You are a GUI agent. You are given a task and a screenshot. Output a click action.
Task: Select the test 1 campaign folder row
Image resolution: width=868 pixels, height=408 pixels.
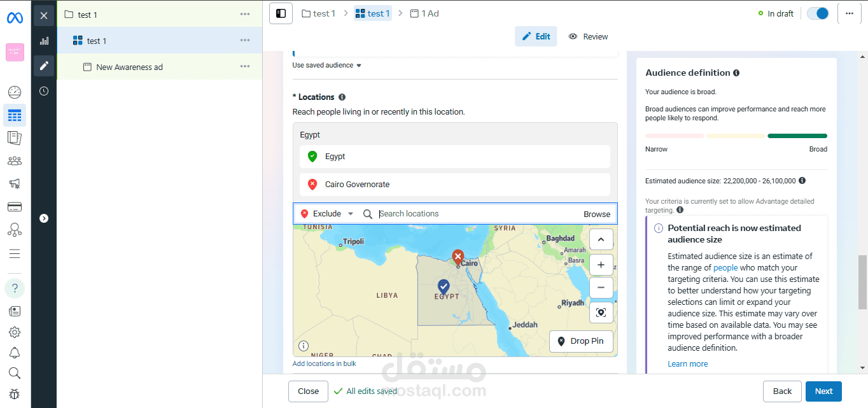click(x=159, y=14)
